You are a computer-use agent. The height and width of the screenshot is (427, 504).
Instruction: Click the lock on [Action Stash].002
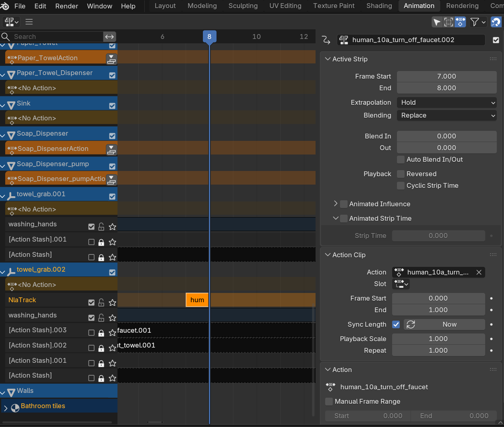(101, 348)
